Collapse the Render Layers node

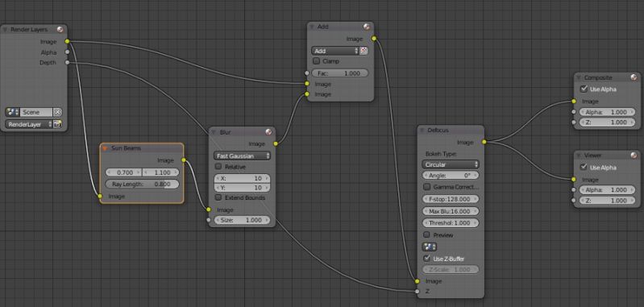coord(6,30)
